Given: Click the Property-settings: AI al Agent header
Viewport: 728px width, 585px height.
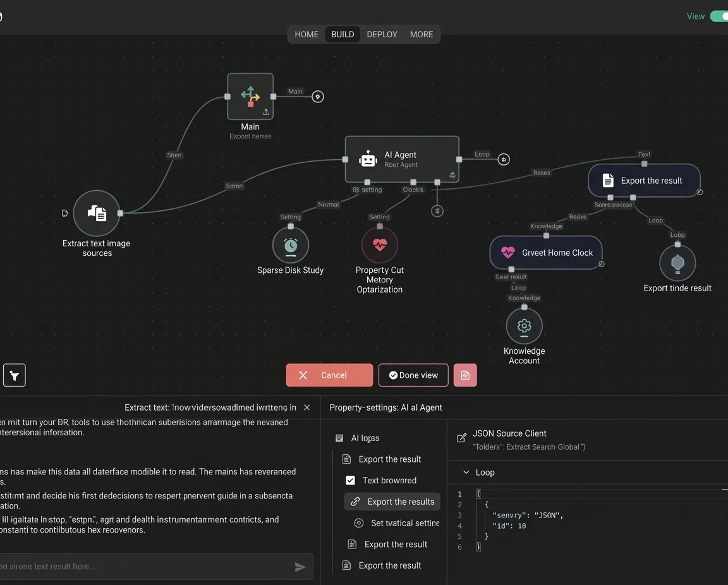Looking at the screenshot, I should click(386, 407).
